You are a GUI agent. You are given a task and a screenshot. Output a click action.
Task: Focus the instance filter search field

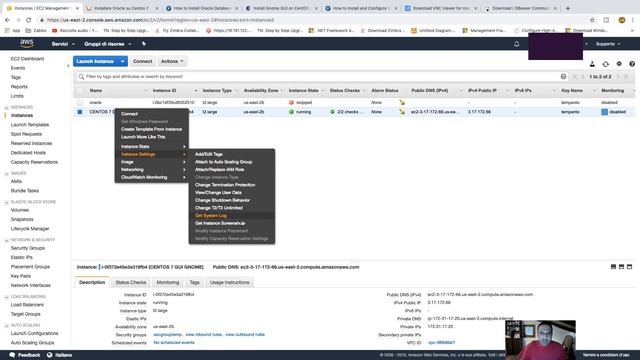click(x=322, y=77)
